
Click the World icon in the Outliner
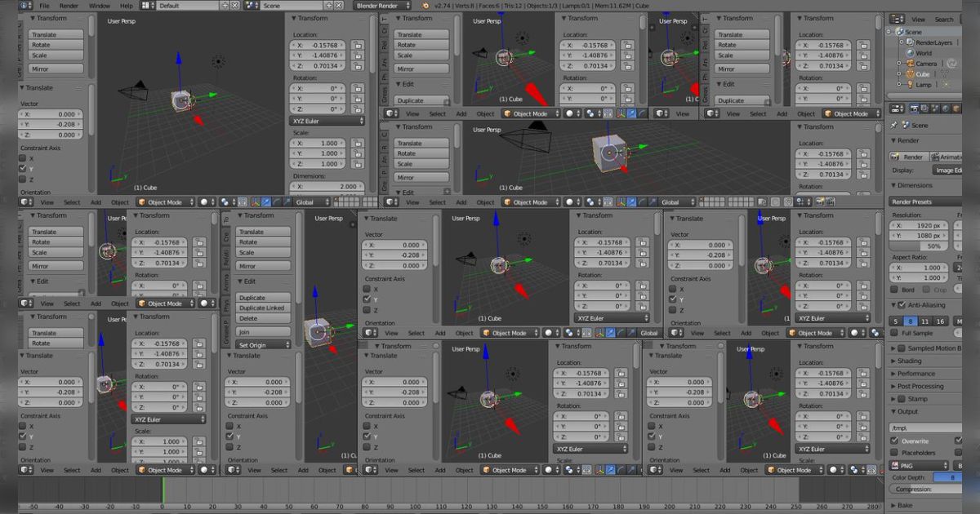point(909,52)
